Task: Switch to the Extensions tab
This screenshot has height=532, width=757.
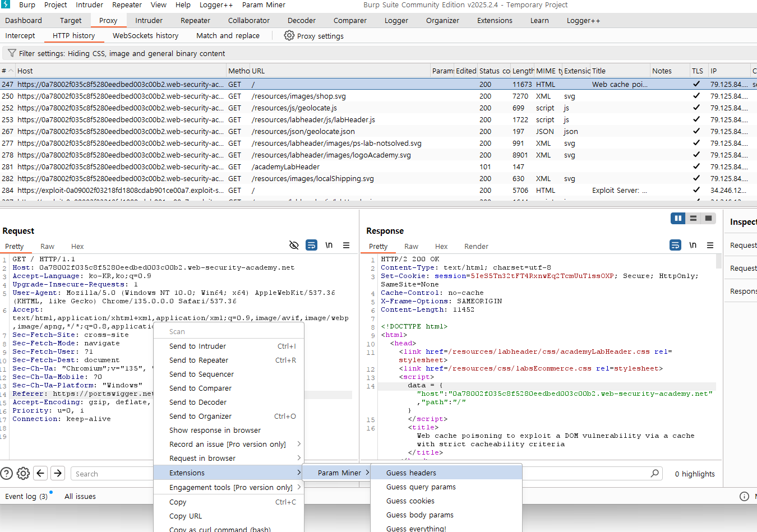Action: 495,20
